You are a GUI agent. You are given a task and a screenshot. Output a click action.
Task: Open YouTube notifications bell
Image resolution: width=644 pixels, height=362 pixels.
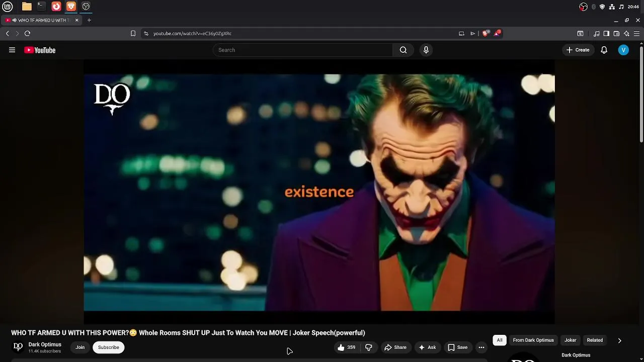pyautogui.click(x=604, y=50)
